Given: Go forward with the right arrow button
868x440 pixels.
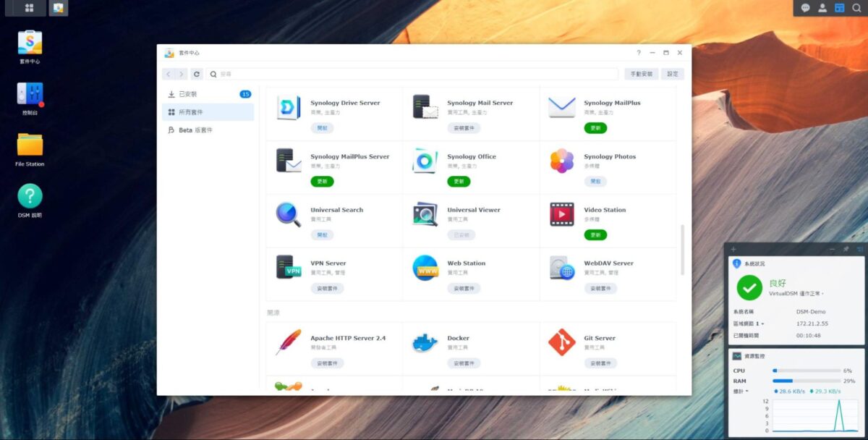Looking at the screenshot, I should (181, 74).
